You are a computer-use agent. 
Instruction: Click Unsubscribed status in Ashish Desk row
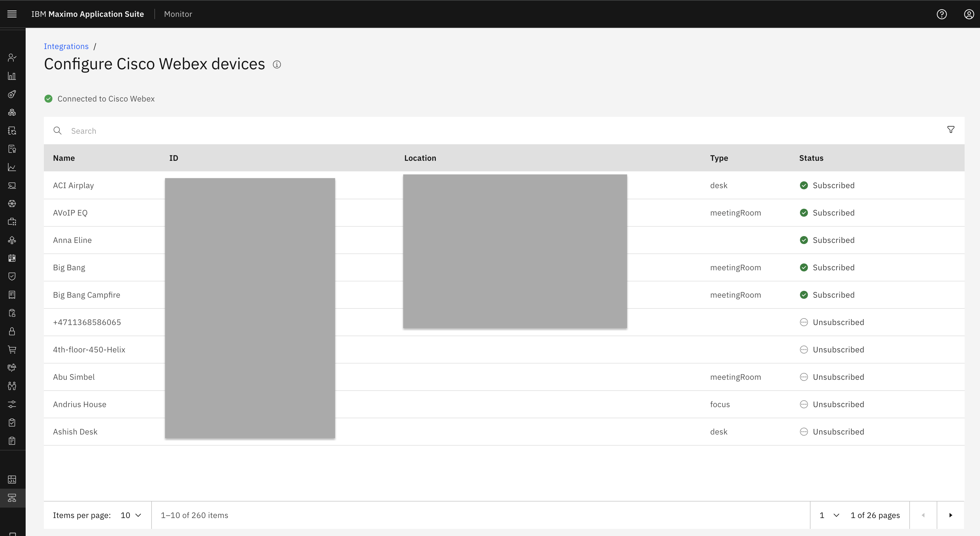pyautogui.click(x=832, y=432)
